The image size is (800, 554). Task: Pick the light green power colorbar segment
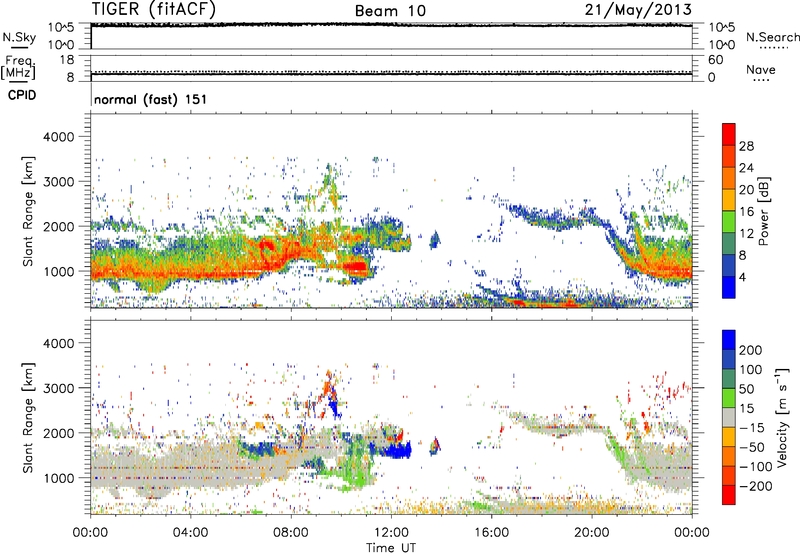pos(729,222)
